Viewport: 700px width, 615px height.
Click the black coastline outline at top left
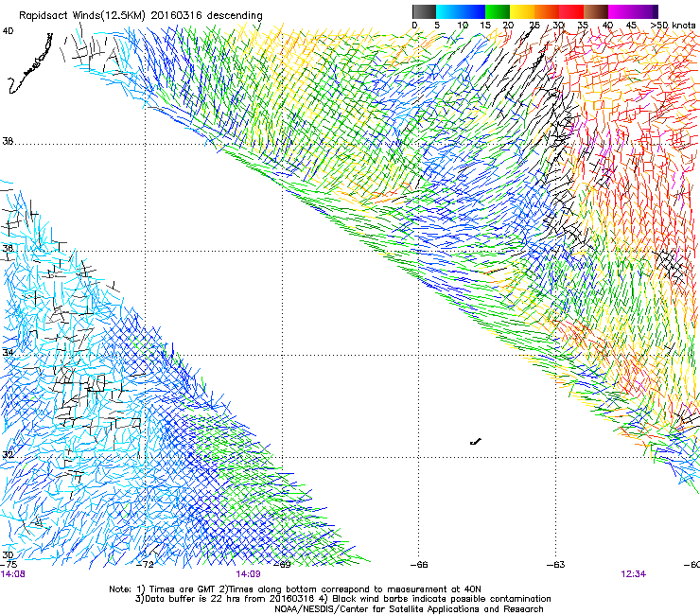(30, 63)
